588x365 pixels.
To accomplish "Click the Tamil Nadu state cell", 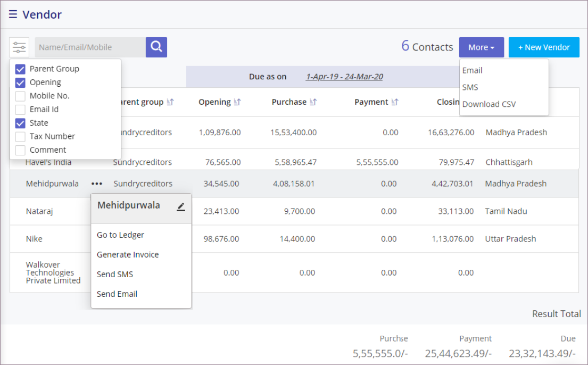I will coord(506,211).
